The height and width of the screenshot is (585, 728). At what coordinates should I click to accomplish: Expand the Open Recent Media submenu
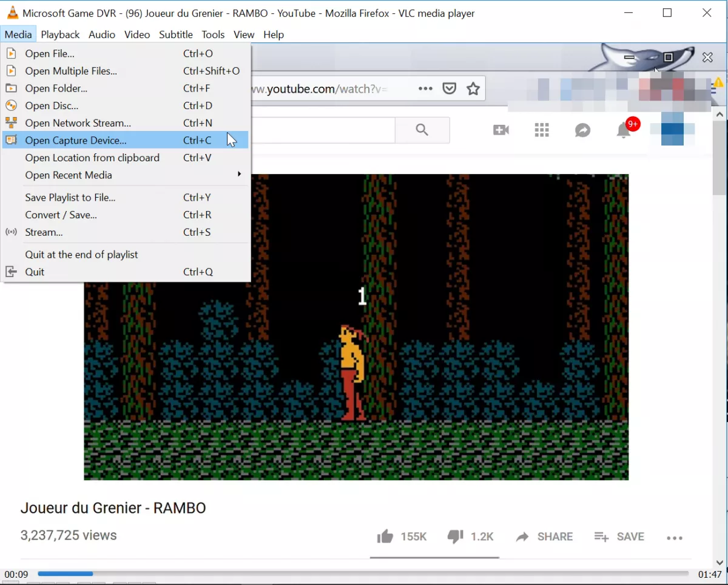click(x=126, y=175)
